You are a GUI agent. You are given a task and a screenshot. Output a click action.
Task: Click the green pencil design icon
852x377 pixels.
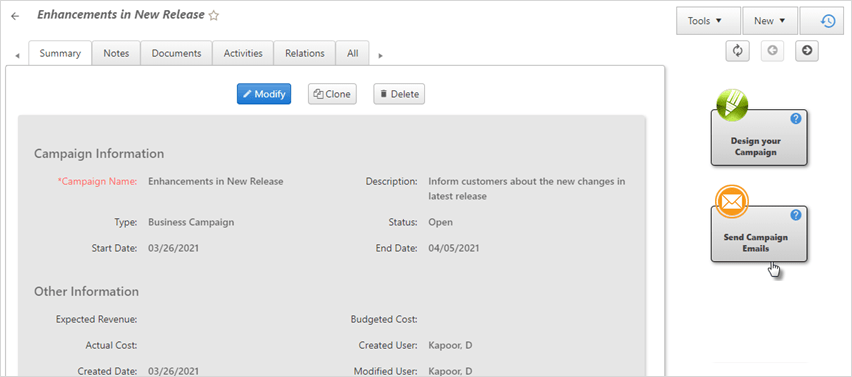731,104
